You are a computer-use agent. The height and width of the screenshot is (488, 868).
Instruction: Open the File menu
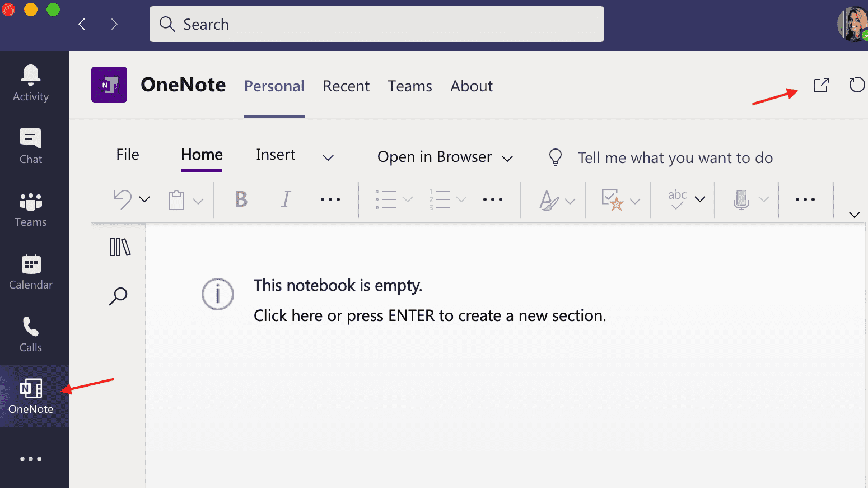click(x=128, y=155)
